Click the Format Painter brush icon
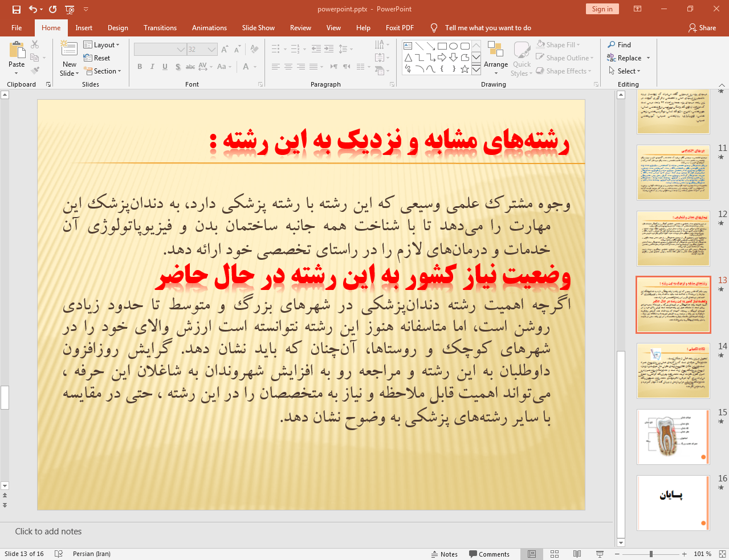This screenshot has width=729, height=560. [x=35, y=71]
